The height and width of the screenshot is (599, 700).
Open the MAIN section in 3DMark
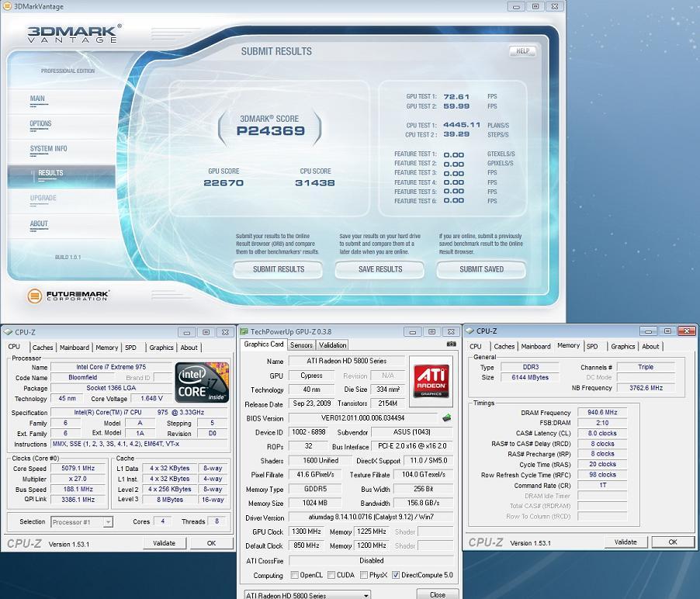point(37,99)
